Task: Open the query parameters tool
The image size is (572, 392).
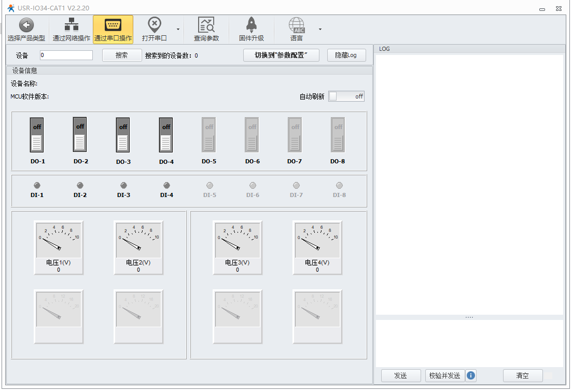Action: (206, 25)
